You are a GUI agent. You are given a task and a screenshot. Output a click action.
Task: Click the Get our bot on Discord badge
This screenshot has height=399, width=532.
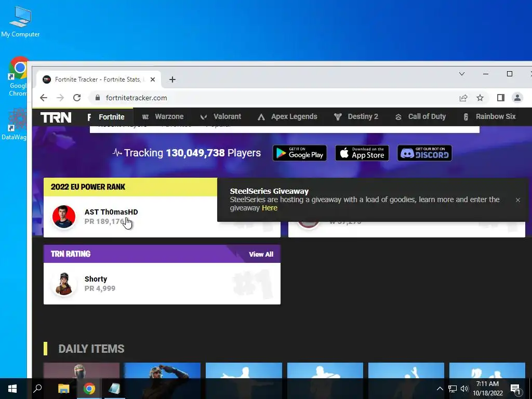tap(424, 153)
